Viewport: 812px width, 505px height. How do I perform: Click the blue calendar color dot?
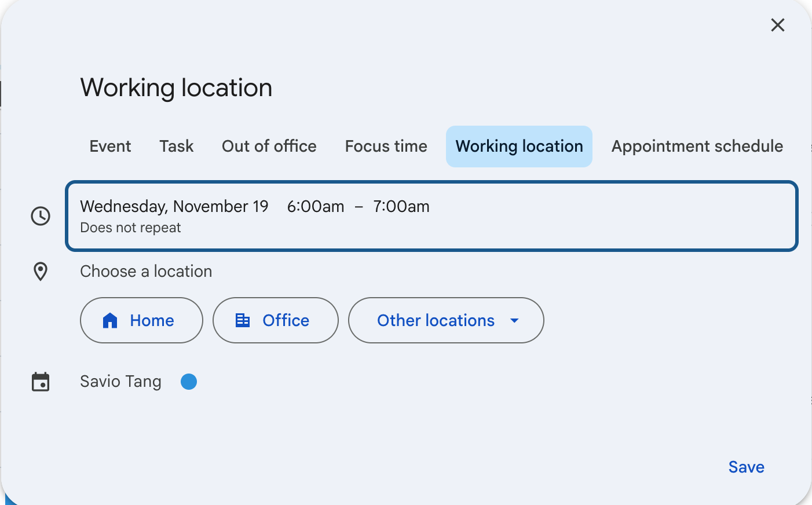189,382
